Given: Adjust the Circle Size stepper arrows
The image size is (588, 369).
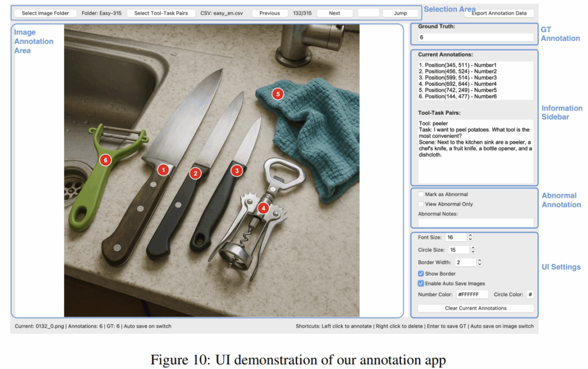Looking at the screenshot, I should [473, 250].
